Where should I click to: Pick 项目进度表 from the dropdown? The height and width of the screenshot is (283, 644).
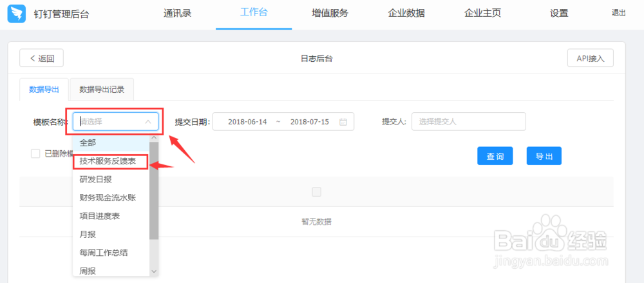tap(111, 216)
